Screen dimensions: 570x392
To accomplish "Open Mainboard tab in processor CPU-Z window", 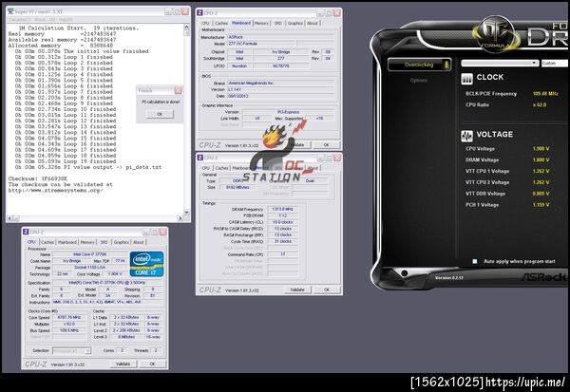I will [x=67, y=242].
